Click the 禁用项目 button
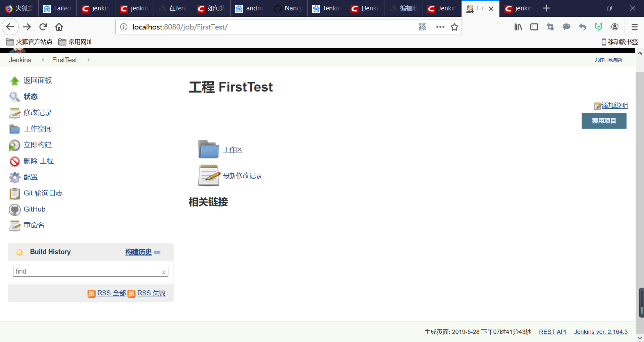This screenshot has width=644, height=342. [604, 121]
